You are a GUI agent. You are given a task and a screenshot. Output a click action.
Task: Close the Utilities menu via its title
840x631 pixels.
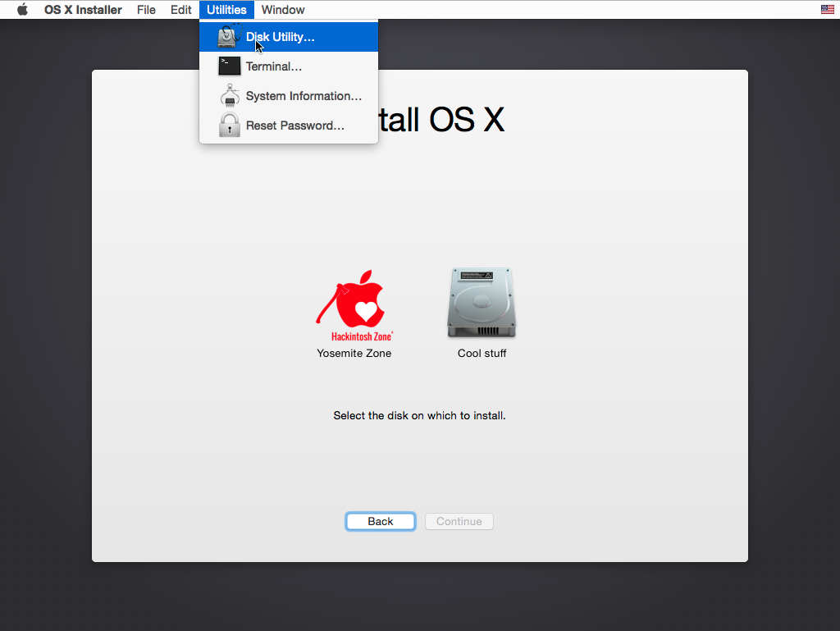point(226,10)
